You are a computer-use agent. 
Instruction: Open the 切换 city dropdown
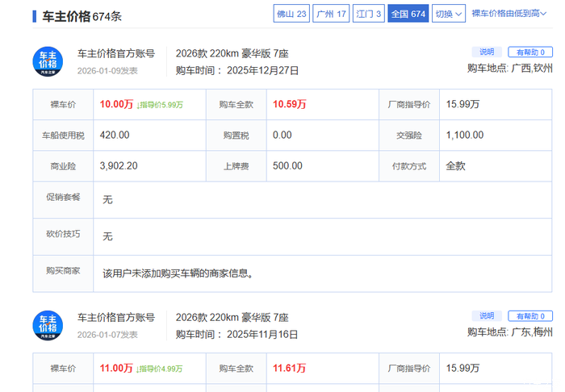click(x=449, y=14)
